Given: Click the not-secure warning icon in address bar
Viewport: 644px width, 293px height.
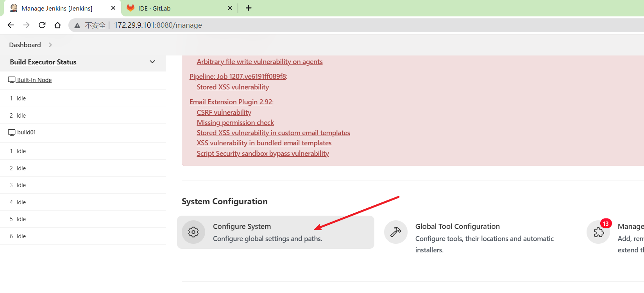Looking at the screenshot, I should pyautogui.click(x=77, y=25).
